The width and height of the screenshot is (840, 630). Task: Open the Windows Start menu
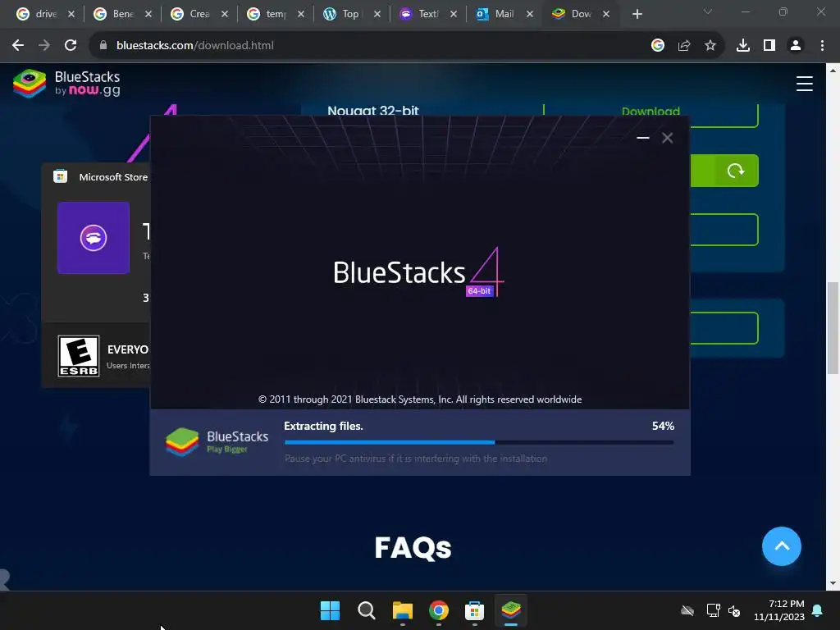pyautogui.click(x=330, y=610)
